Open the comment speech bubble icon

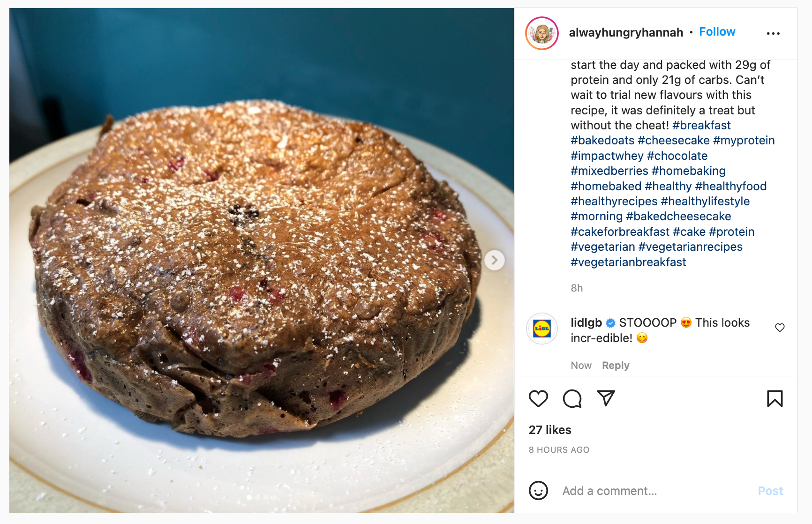(x=572, y=398)
